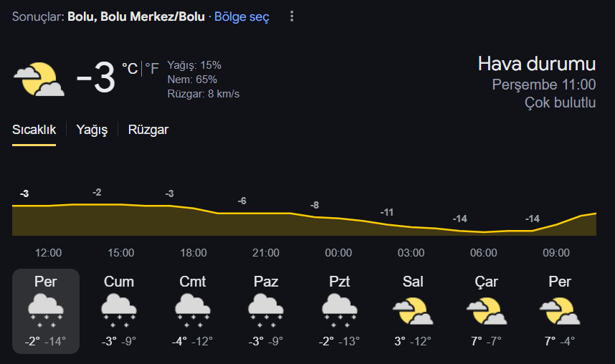Select Çar partly cloudy icon
Screen dimensions: 615x364
coord(487,311)
